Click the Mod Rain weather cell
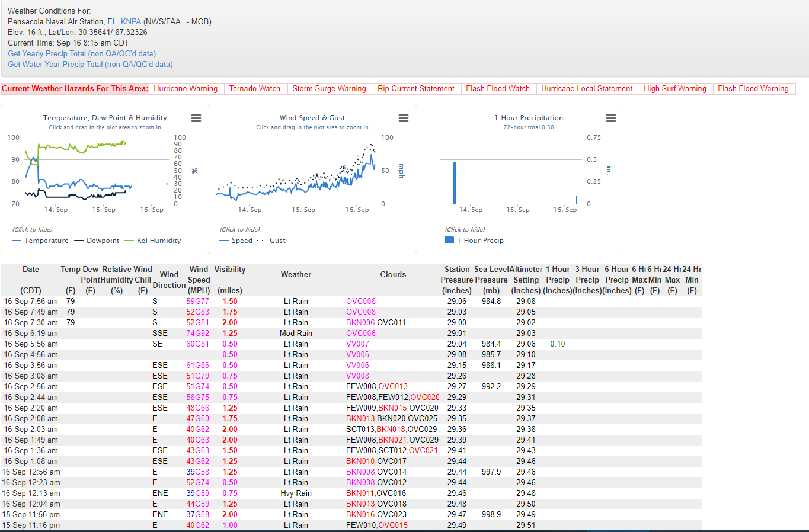Viewport: 809px width, 532px height. 296,333
